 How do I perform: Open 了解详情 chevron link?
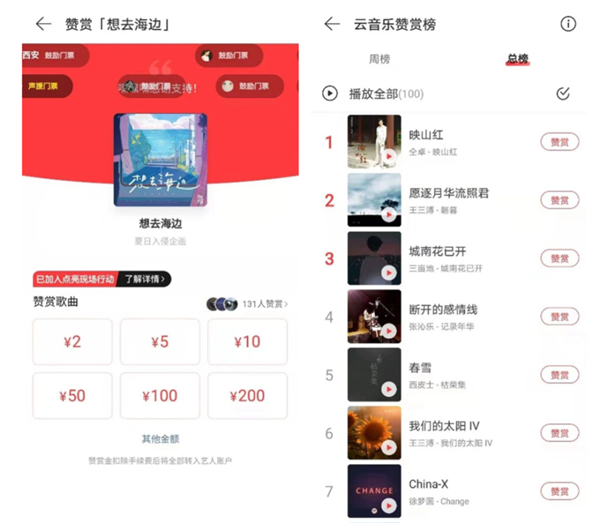coord(145,279)
